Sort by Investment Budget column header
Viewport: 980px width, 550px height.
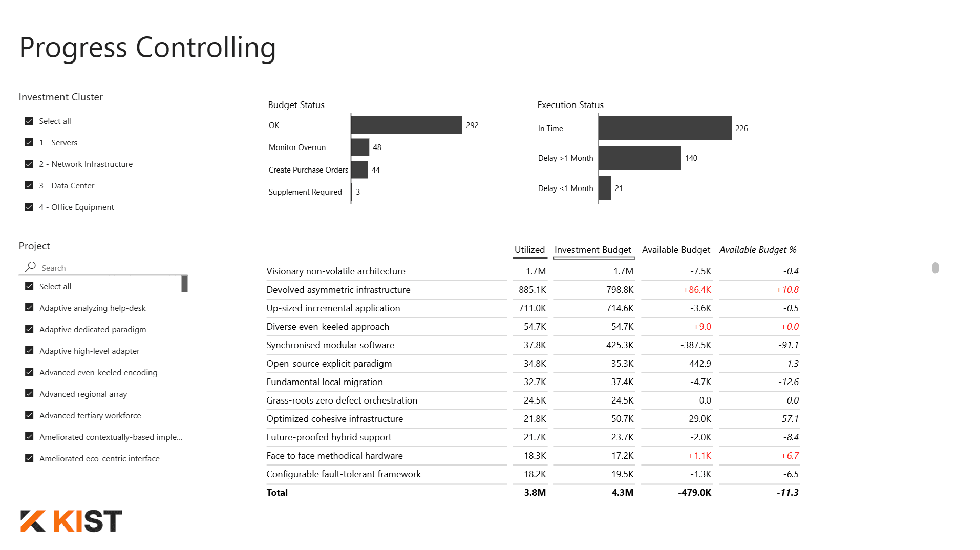point(592,250)
